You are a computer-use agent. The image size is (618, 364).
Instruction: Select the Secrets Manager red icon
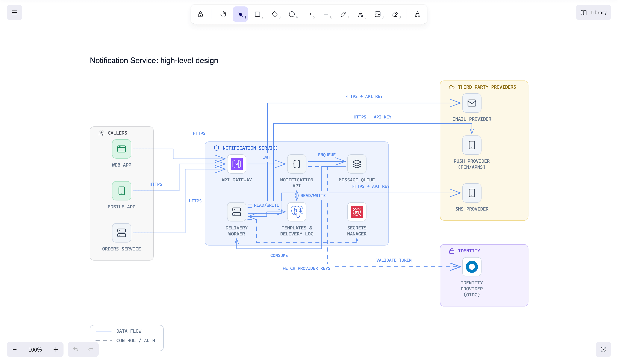[x=357, y=212]
